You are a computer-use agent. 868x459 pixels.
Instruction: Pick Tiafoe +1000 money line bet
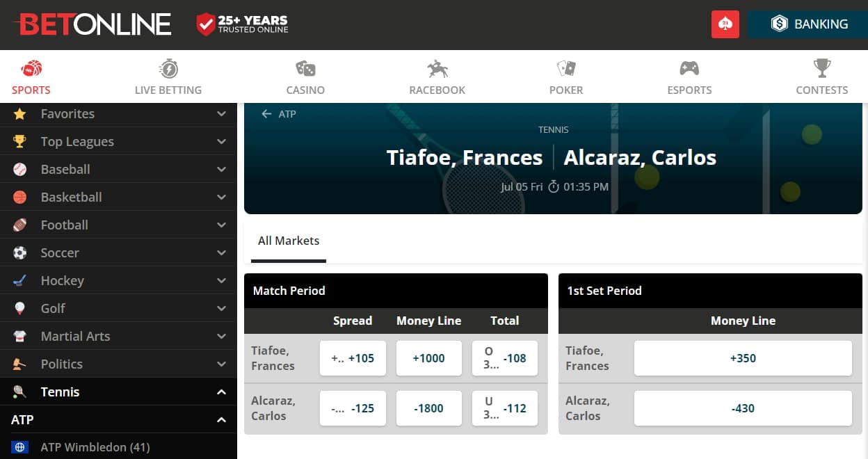coord(428,358)
